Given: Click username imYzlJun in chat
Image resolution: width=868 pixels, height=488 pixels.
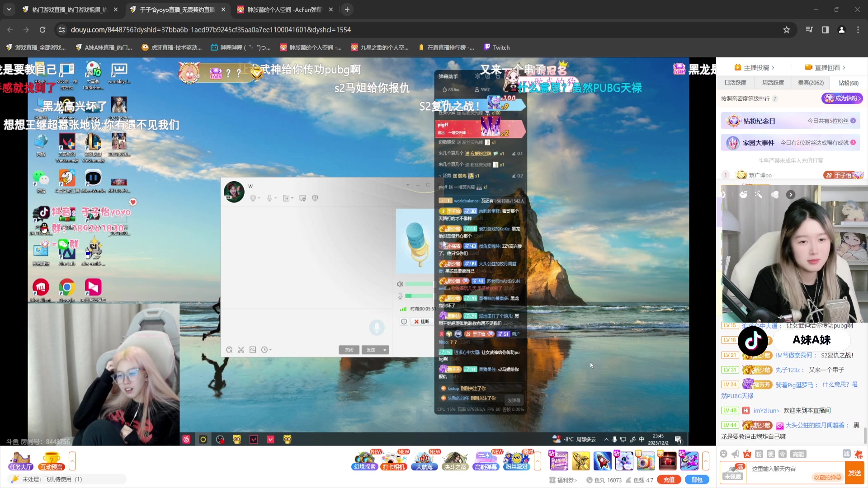Looking at the screenshot, I should tap(766, 411).
